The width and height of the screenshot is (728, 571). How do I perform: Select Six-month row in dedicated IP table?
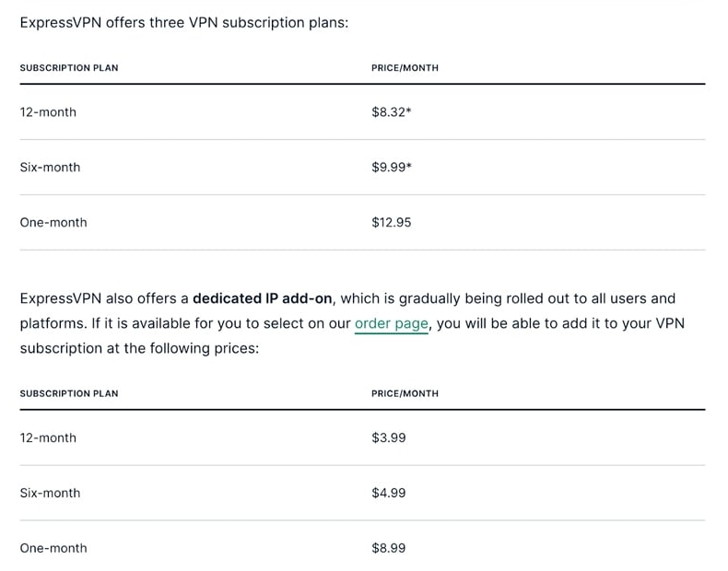point(50,494)
